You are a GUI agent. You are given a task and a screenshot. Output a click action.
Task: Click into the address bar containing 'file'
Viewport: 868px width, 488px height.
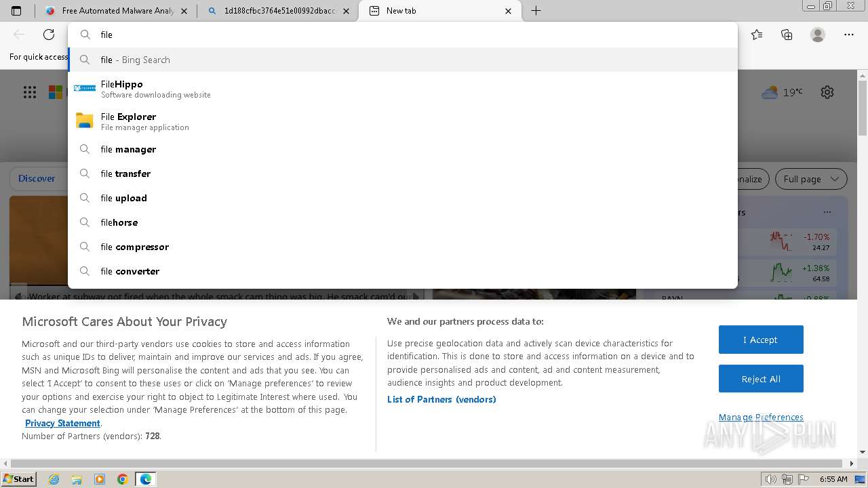[x=403, y=35]
